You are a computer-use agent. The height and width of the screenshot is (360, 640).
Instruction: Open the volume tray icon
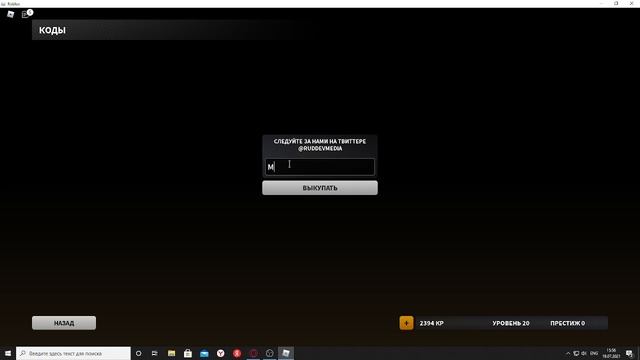click(x=584, y=353)
